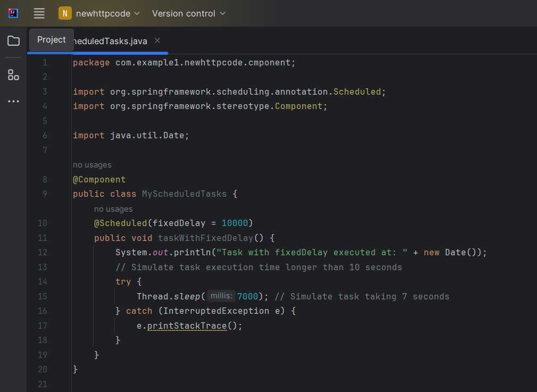Image resolution: width=537 pixels, height=392 pixels.
Task: Open the main menu hamburger icon
Action: click(x=39, y=13)
